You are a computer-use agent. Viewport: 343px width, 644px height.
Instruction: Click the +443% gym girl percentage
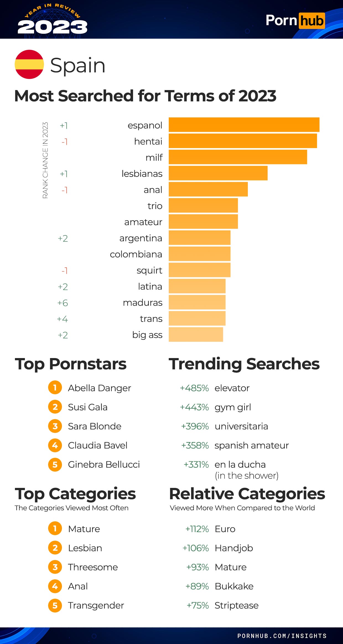pos(194,407)
